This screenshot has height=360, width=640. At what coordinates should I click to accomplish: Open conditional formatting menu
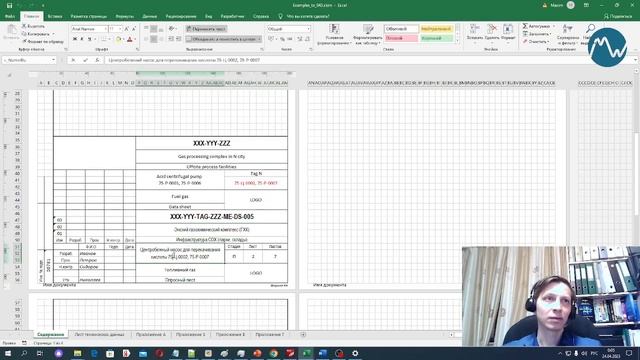[x=334, y=34]
